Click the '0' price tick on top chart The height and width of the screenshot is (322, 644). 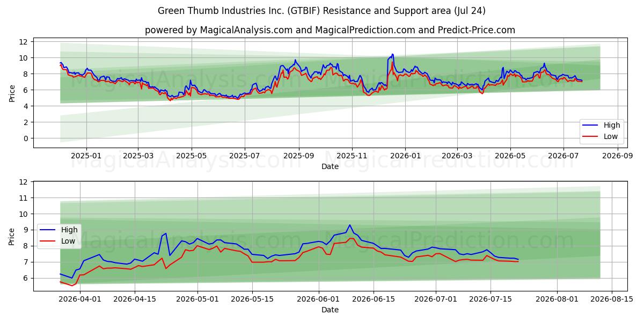point(26,138)
